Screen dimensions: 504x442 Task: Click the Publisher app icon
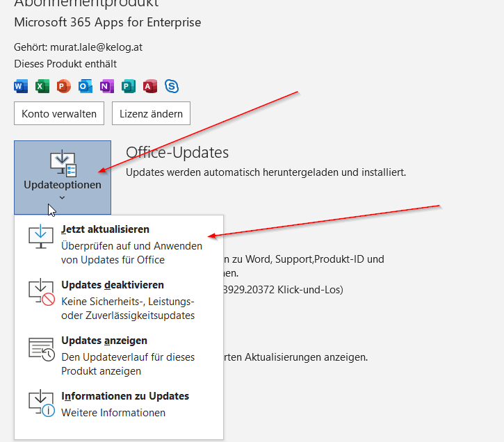128,86
